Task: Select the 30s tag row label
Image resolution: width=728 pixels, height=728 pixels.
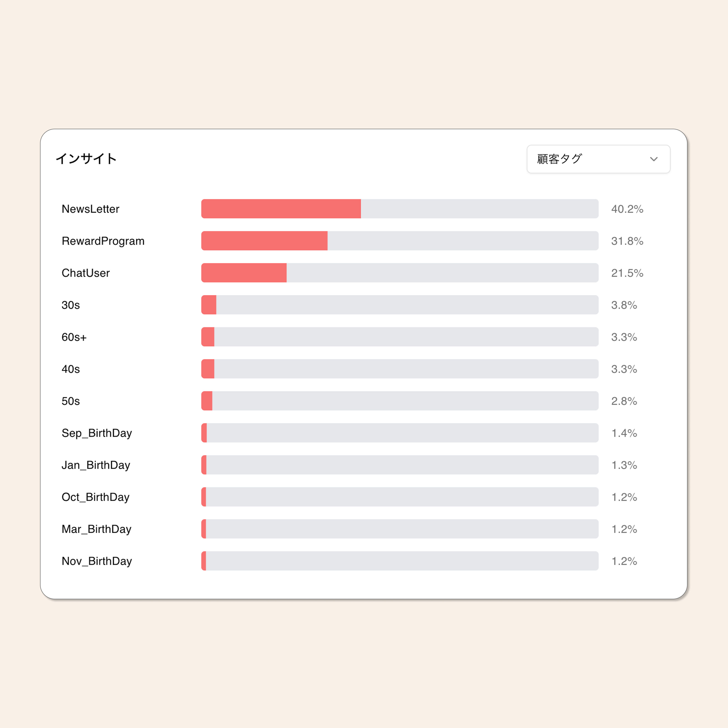Action: (71, 305)
